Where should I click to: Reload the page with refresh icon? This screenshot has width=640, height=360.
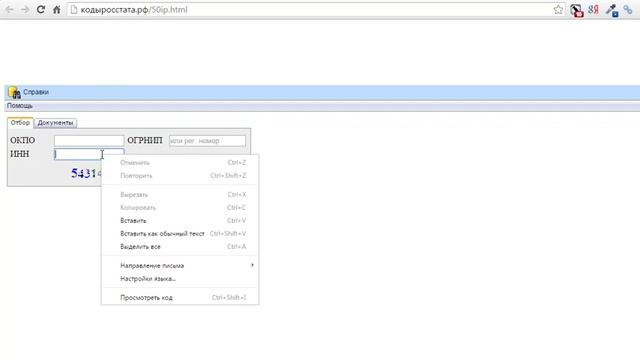coord(40,9)
